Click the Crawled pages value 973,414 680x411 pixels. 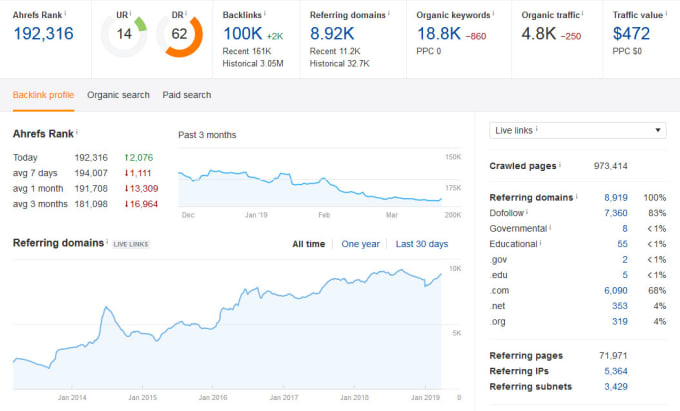[611, 166]
